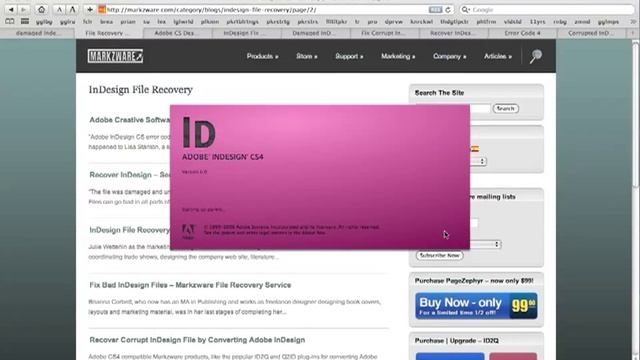Switch to the "Recover InDes..." tab
The width and height of the screenshot is (640, 360).
coord(453,33)
